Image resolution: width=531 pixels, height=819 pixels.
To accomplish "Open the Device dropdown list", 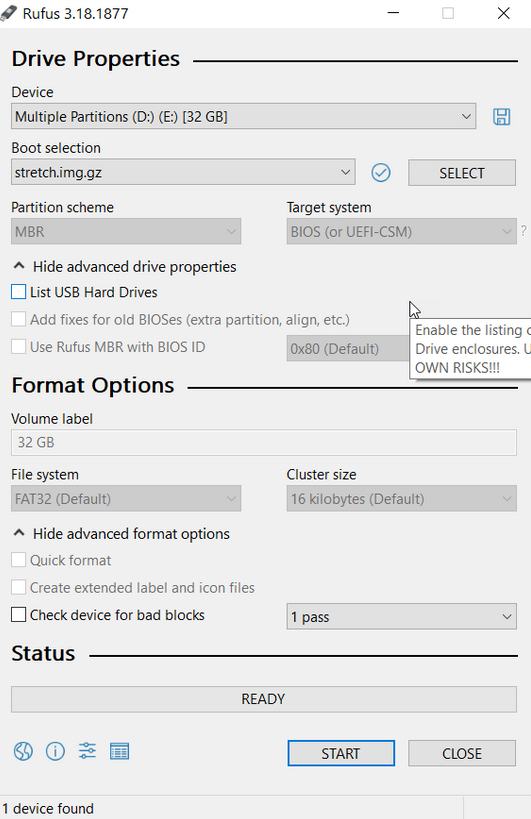I will pyautogui.click(x=243, y=116).
